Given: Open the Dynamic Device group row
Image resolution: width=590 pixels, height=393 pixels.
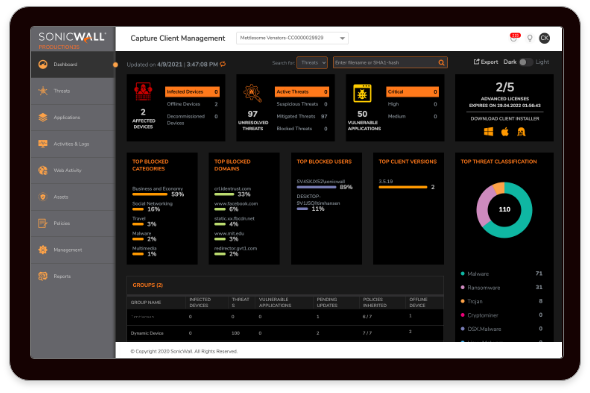Looking at the screenshot, I should click(285, 333).
